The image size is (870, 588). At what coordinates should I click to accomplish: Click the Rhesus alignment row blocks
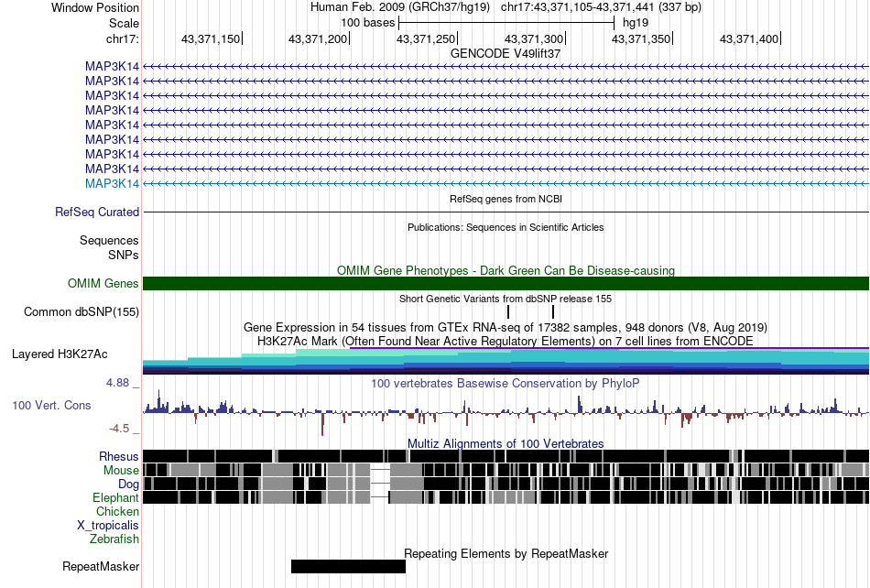[506, 456]
